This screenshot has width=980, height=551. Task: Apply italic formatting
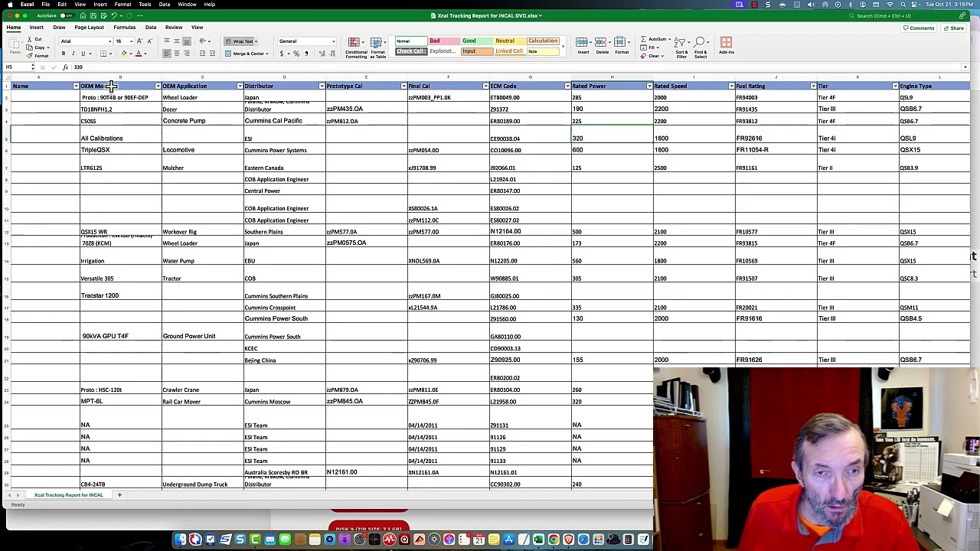pyautogui.click(x=73, y=54)
